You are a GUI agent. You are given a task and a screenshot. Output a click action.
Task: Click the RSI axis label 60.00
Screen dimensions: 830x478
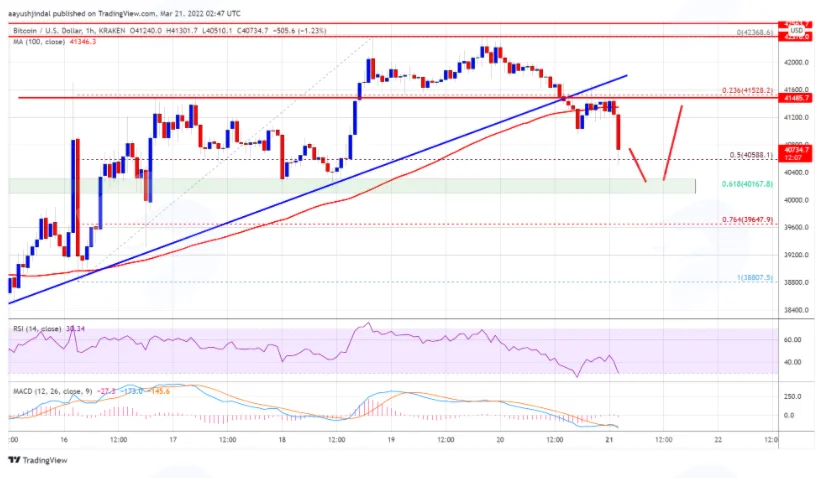point(792,340)
